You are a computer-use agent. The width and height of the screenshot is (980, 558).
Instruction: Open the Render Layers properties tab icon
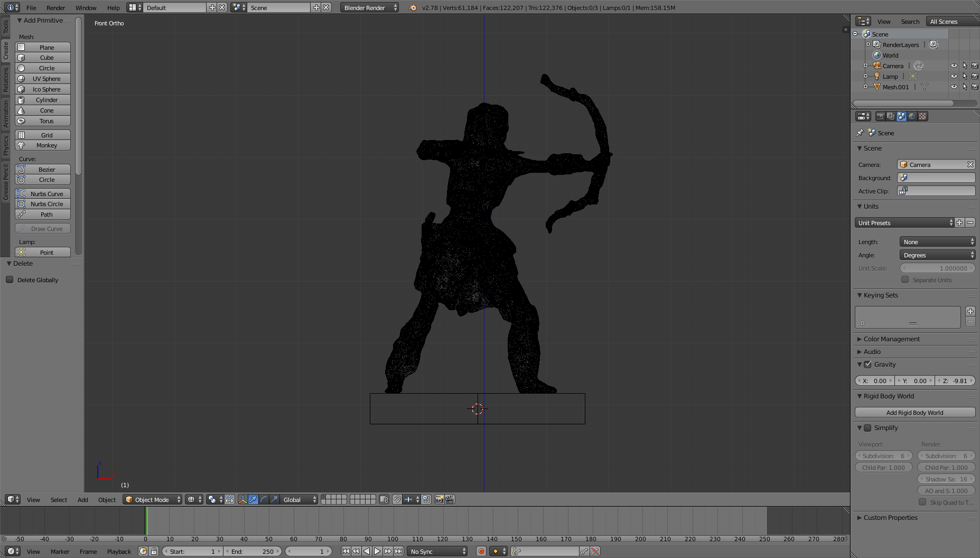tap(891, 116)
